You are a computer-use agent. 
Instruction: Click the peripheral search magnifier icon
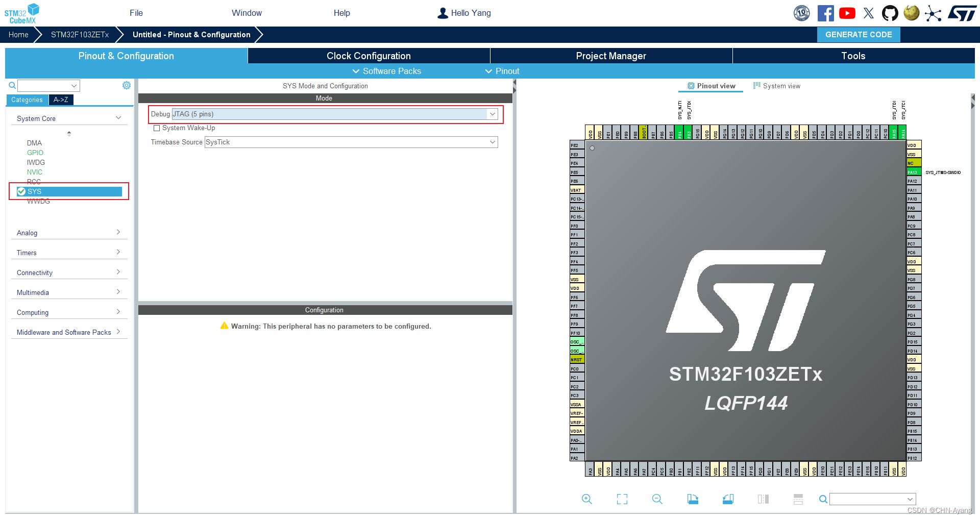point(12,85)
